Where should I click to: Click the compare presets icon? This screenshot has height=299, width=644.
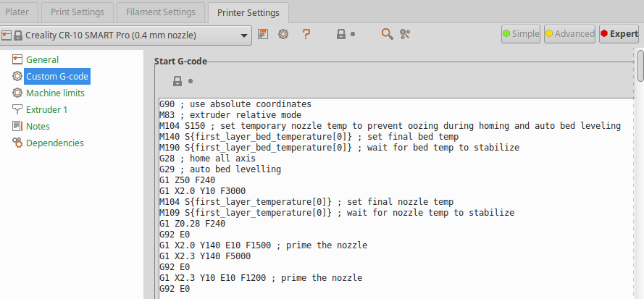click(x=405, y=34)
